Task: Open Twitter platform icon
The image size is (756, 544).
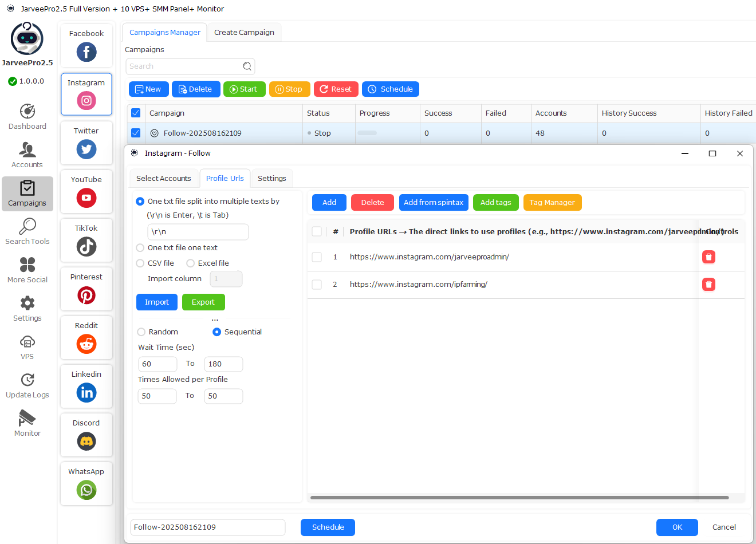Action: click(x=86, y=149)
